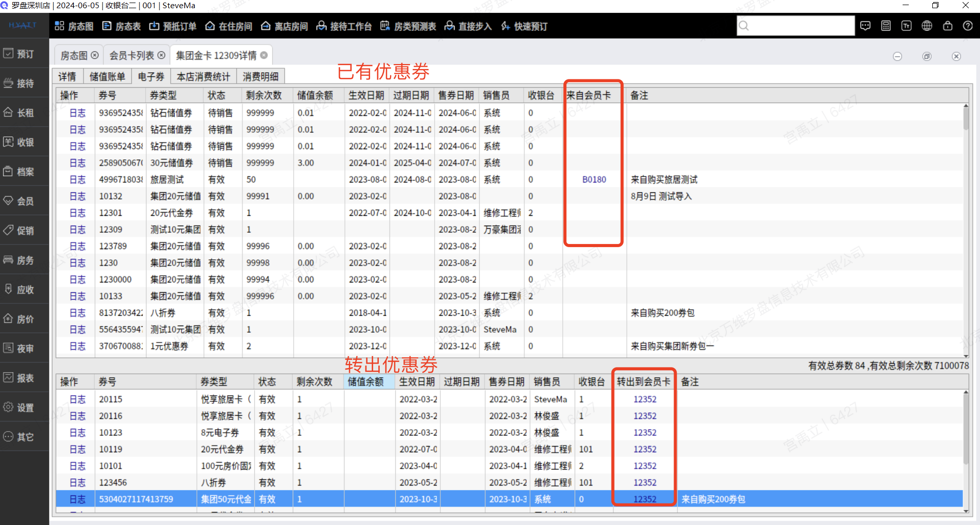Viewport: 980px width, 525px height.
Task: Select the 8元电子券 voucher type cell
Action: [225, 433]
